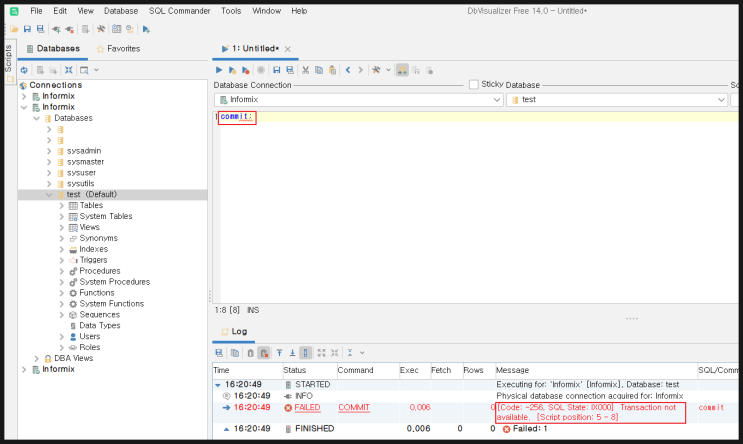The image size is (743, 444).
Task: Open the editor tools wrench dropdown arrow
Action: pos(388,70)
